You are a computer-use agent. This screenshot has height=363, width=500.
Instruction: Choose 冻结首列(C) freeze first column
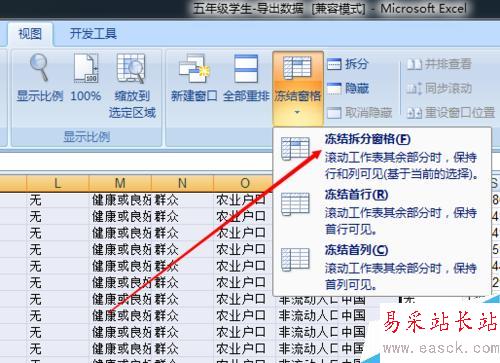click(382, 267)
